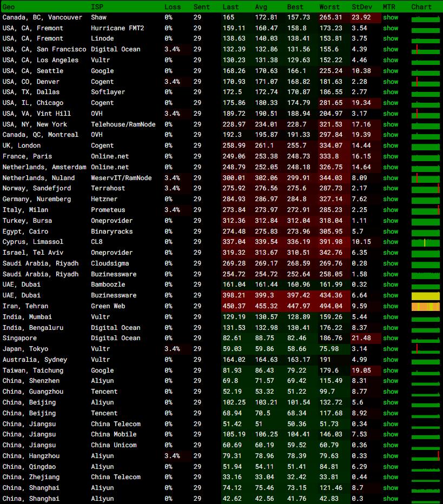Show MTR for New York Telehouse/RamNode
The width and height of the screenshot is (443, 504).
click(x=391, y=124)
